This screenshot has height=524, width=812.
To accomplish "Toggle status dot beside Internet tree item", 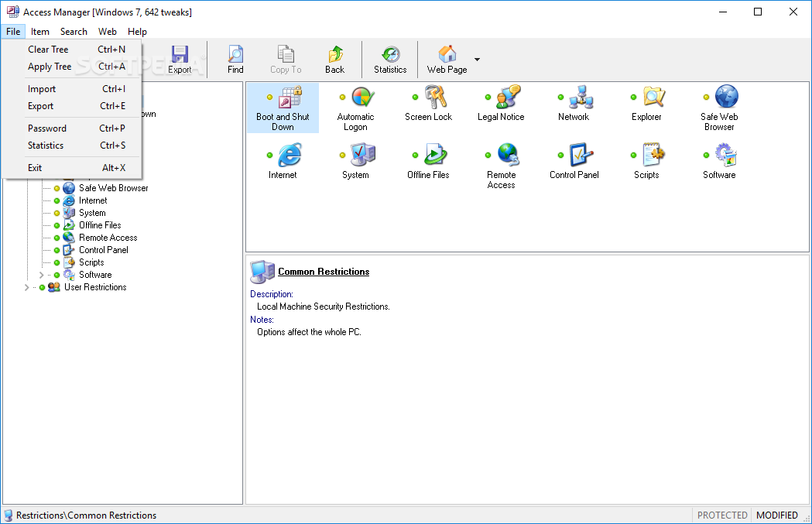I will click(x=57, y=201).
